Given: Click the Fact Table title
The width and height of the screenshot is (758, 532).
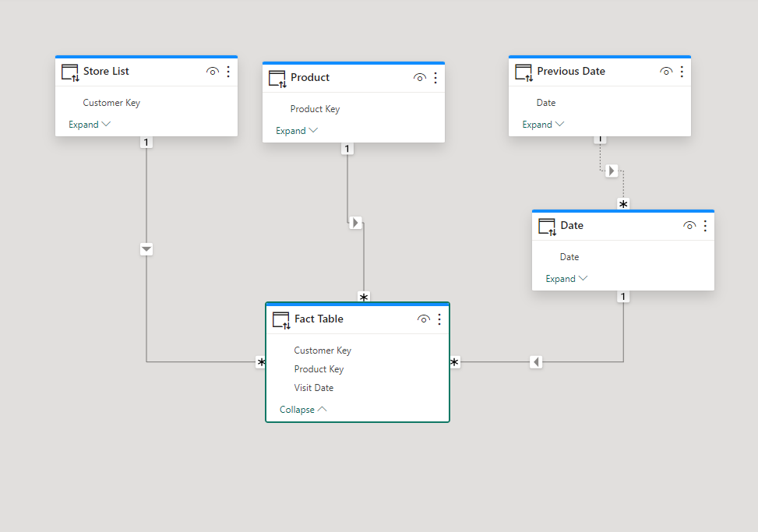Looking at the screenshot, I should coord(319,319).
